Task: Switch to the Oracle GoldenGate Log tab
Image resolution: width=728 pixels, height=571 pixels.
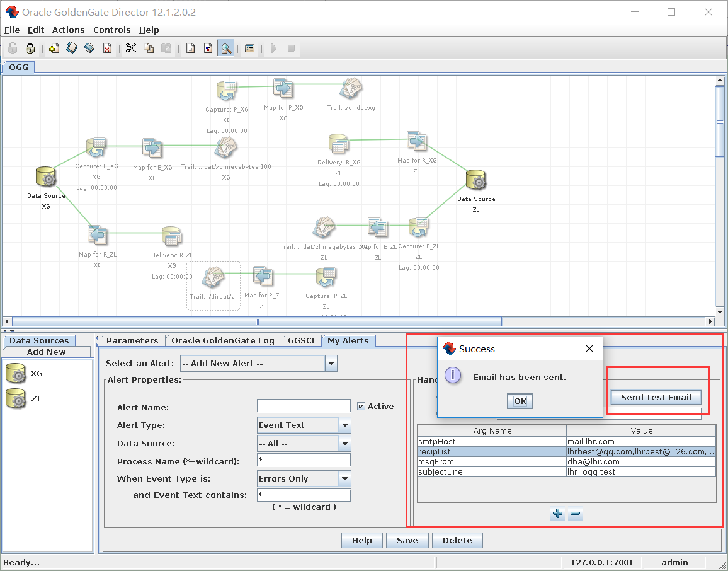Action: tap(223, 340)
